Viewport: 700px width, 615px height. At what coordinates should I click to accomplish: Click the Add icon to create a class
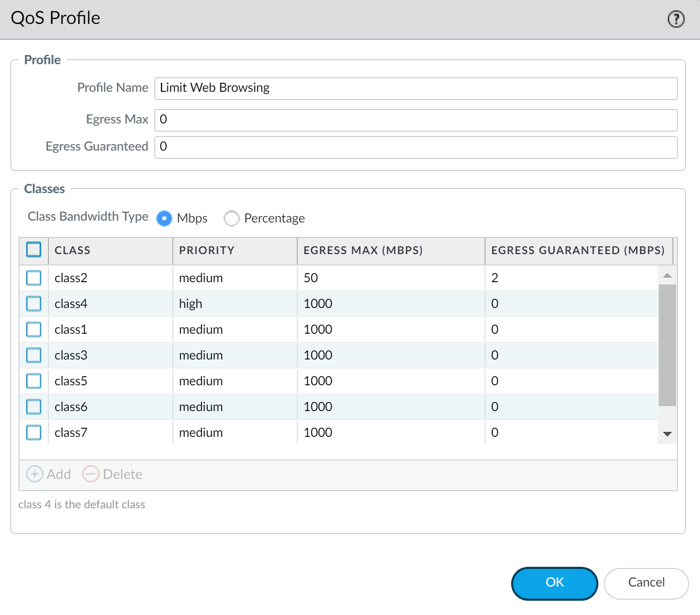click(x=34, y=474)
